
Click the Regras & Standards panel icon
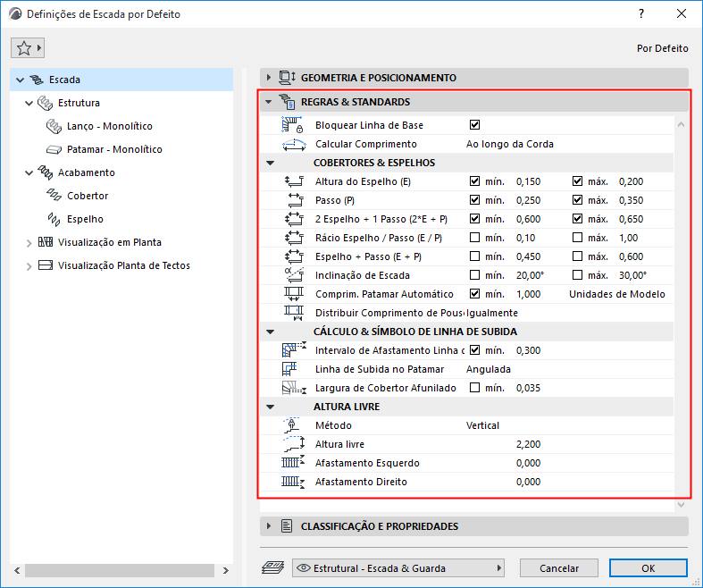pos(287,102)
